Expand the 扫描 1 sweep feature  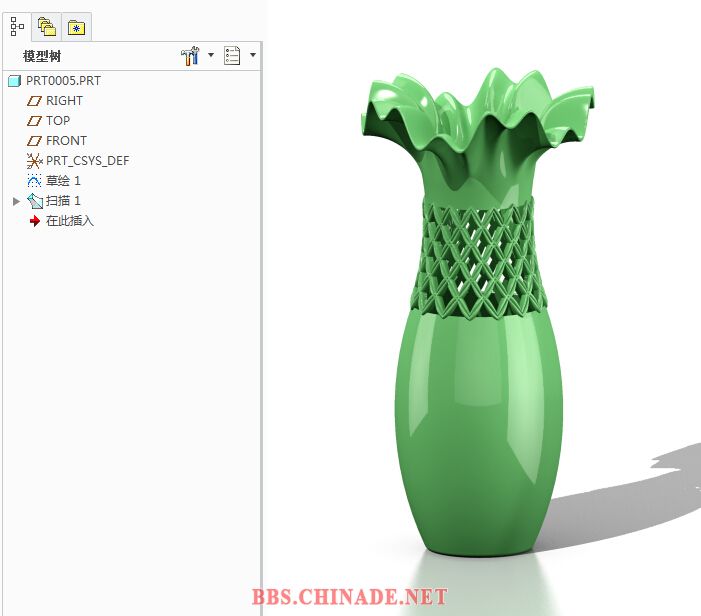[17, 201]
